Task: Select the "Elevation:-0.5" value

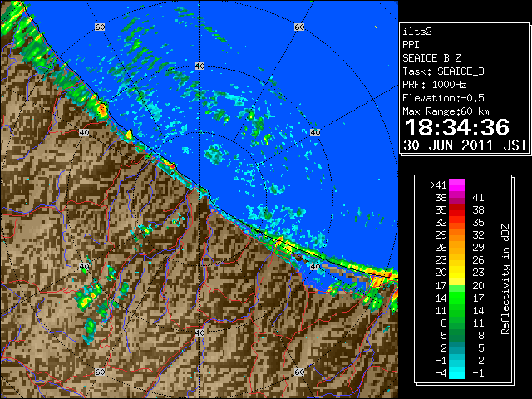Action: pos(443,98)
